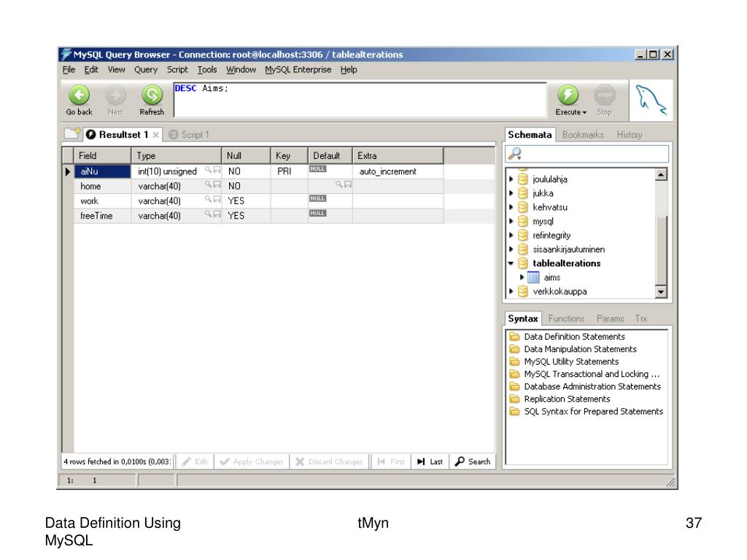Expand the verkkokauppa schema node
The image size is (747, 560).
pyautogui.click(x=511, y=292)
